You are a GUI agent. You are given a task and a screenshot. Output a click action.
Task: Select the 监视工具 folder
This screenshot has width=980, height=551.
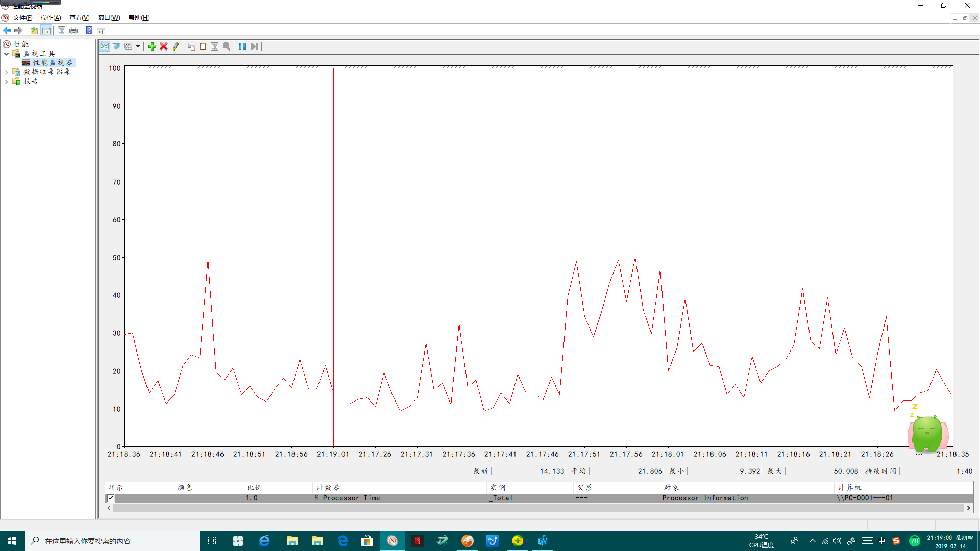point(39,54)
